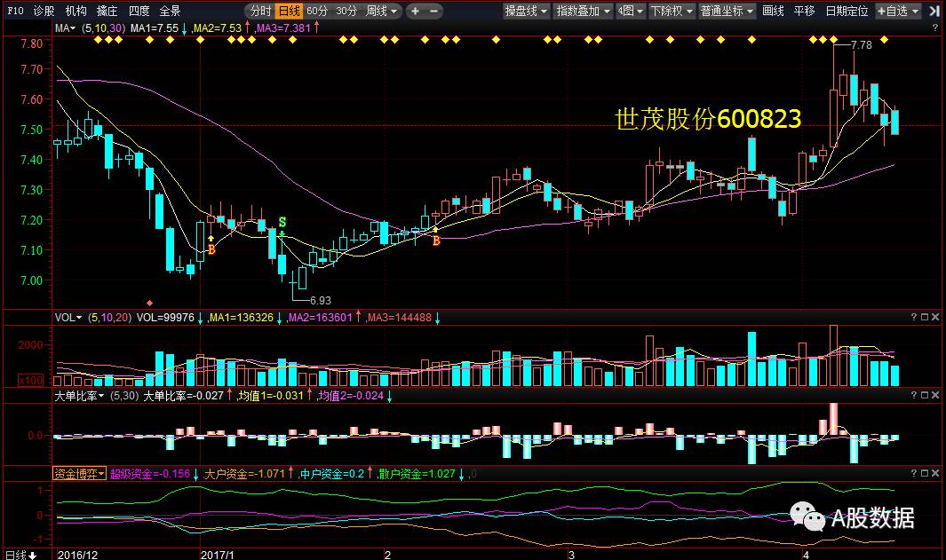Image resolution: width=946 pixels, height=560 pixels.
Task: Click the MA2=163601 volume average value
Action: (x=321, y=318)
